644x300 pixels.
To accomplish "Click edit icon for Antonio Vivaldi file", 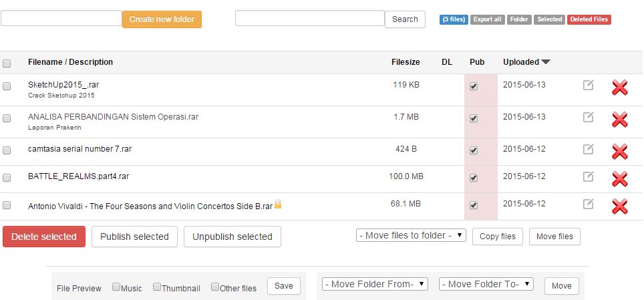I will pos(588,204).
